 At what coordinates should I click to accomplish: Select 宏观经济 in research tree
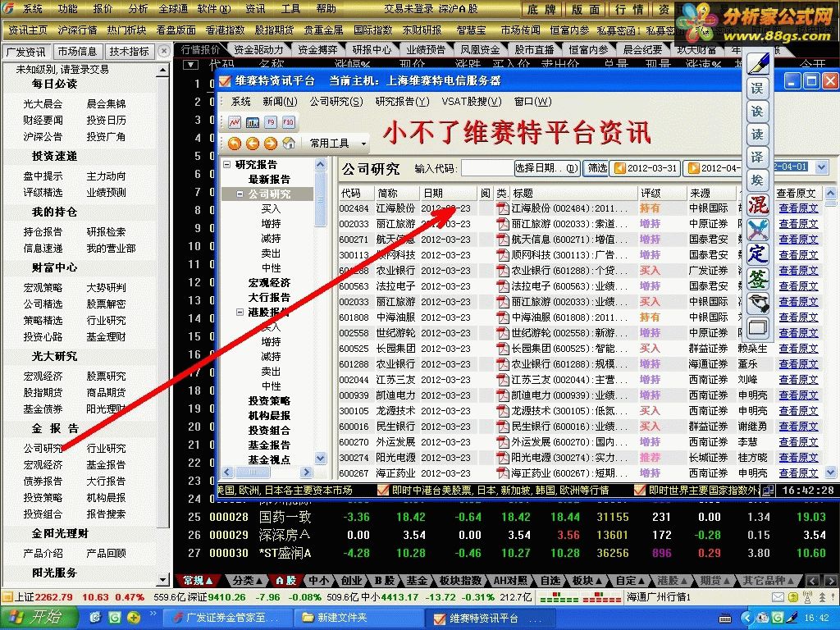[x=269, y=282]
